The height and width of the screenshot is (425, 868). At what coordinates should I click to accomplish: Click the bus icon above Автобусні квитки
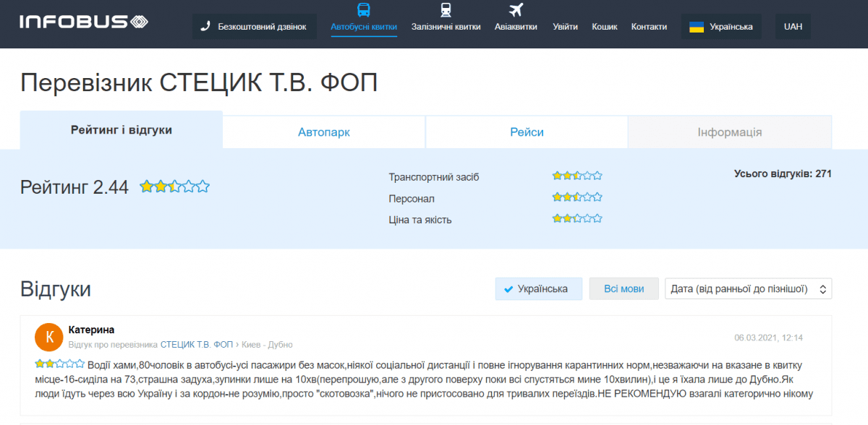click(364, 10)
